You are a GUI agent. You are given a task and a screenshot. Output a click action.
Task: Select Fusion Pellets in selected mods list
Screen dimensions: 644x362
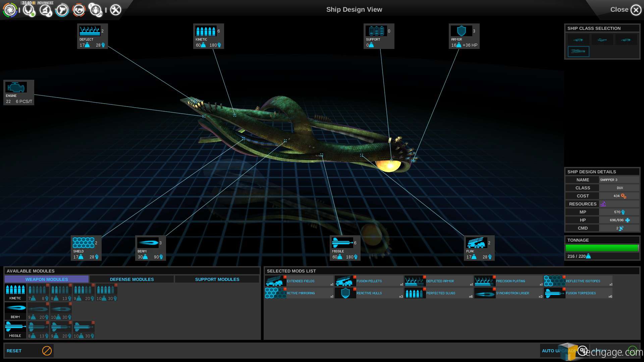[x=369, y=281]
